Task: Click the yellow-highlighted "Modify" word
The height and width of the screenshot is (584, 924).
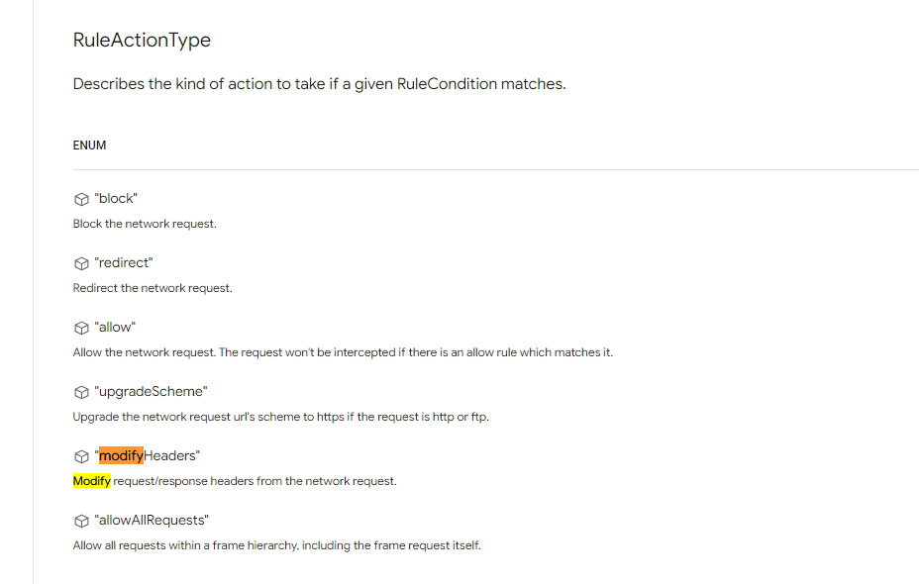Action: (92, 481)
